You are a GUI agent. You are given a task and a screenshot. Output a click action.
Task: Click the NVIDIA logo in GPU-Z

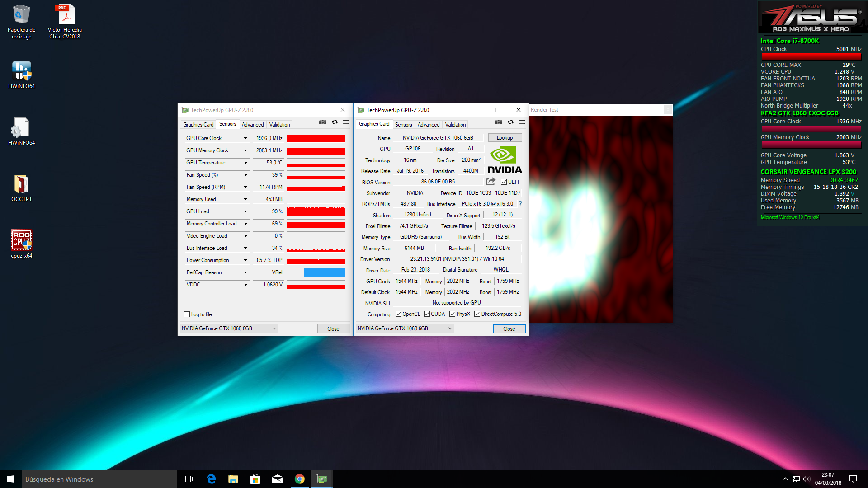click(505, 160)
